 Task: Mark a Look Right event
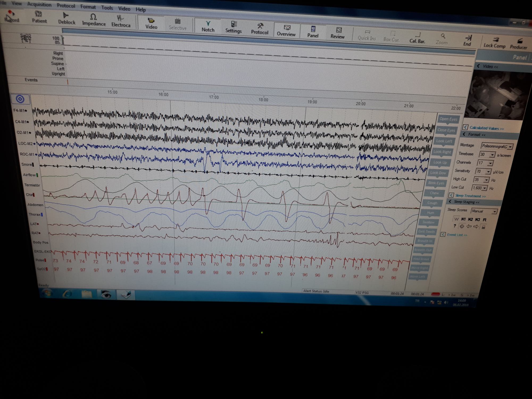tap(442, 152)
